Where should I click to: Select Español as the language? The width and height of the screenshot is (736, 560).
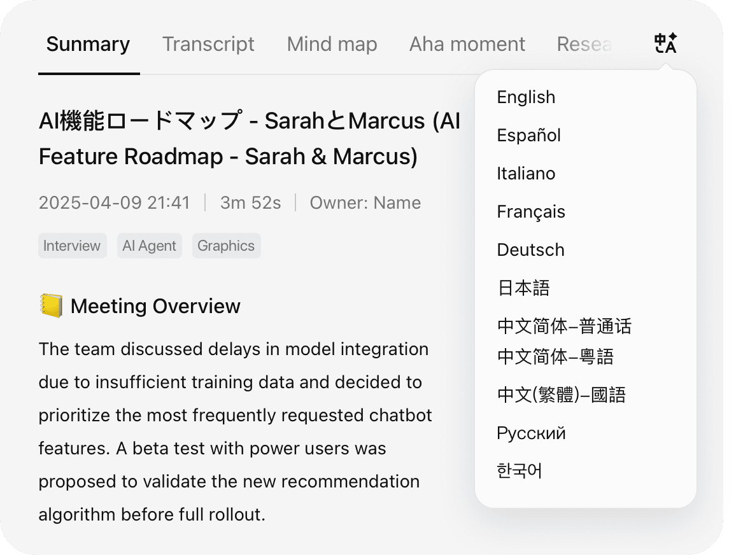click(x=528, y=136)
